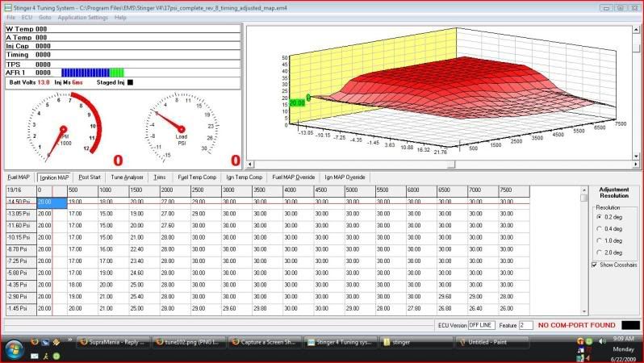Click the volume speaker tray icon
644x363 pixels.
pyautogui.click(x=602, y=341)
